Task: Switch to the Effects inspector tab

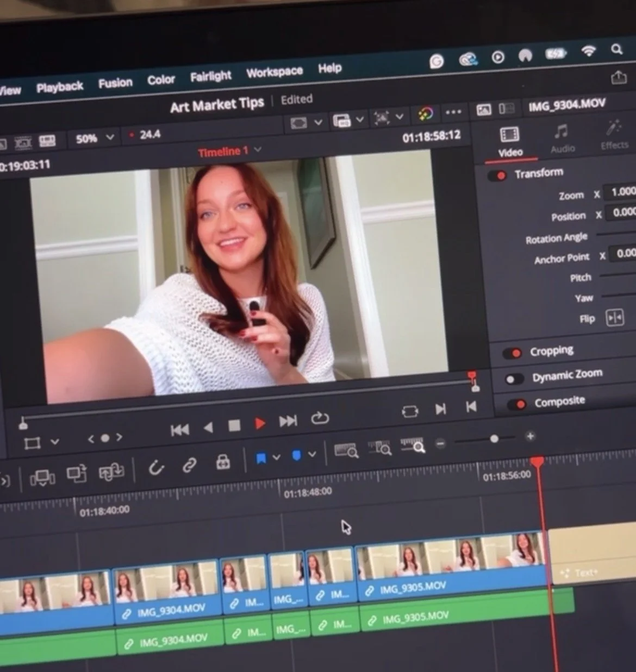Action: pos(614,135)
